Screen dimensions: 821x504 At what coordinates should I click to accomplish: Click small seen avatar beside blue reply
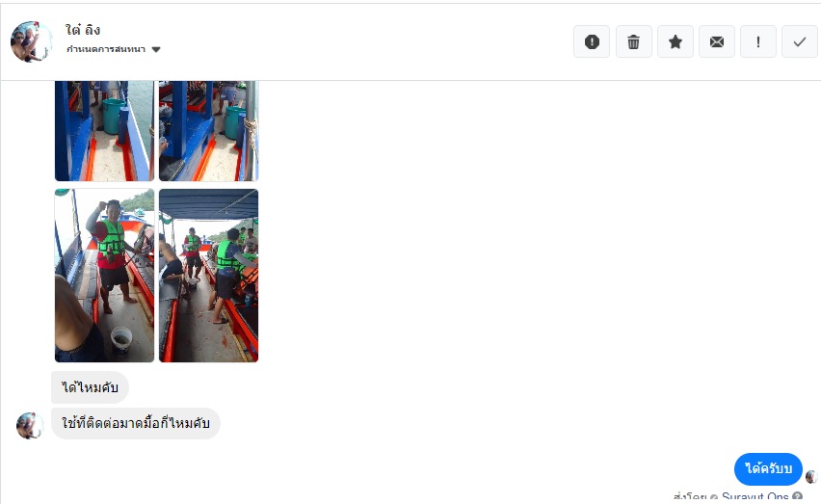(811, 476)
